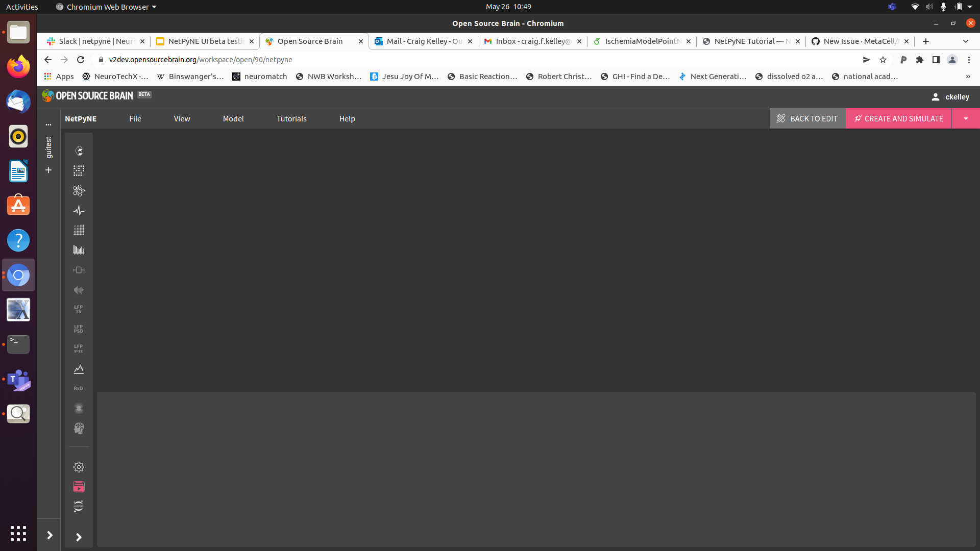Screen dimensions: 980x551
Task: Expand the tab search dropdown chevron
Action: point(966,41)
